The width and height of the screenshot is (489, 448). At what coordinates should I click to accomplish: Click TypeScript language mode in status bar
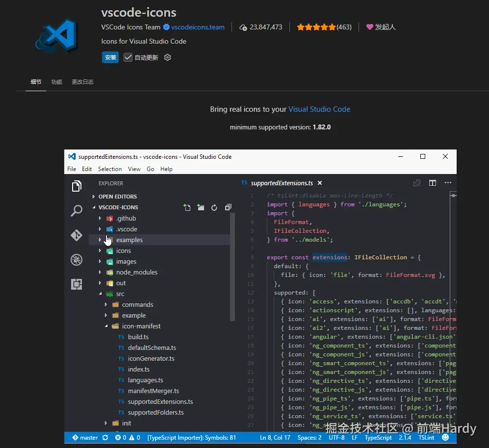(378, 437)
